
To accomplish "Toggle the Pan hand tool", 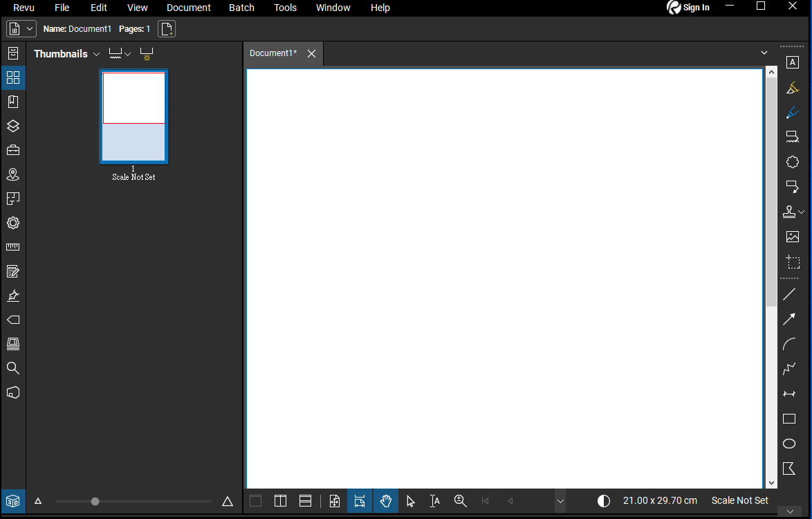I will pyautogui.click(x=386, y=501).
